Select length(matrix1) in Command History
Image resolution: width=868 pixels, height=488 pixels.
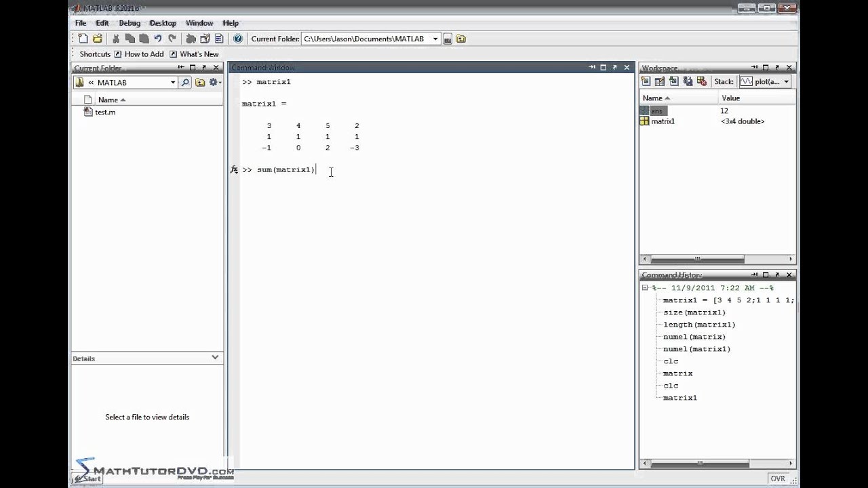pyautogui.click(x=699, y=325)
